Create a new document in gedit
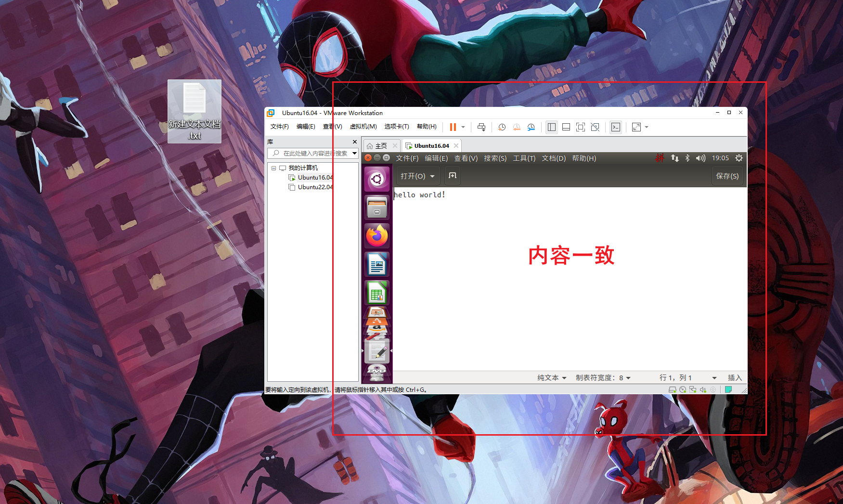Image resolution: width=843 pixels, height=504 pixels. point(453,176)
